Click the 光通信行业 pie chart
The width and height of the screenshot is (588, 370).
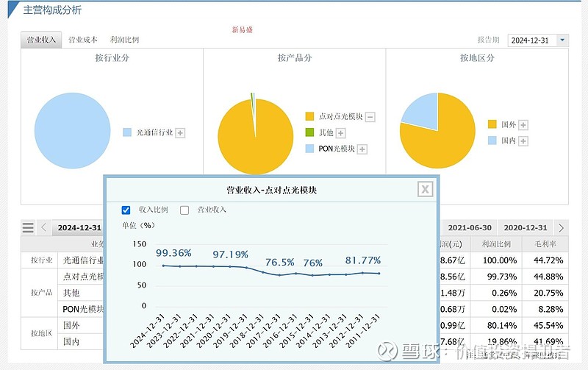[72, 131]
